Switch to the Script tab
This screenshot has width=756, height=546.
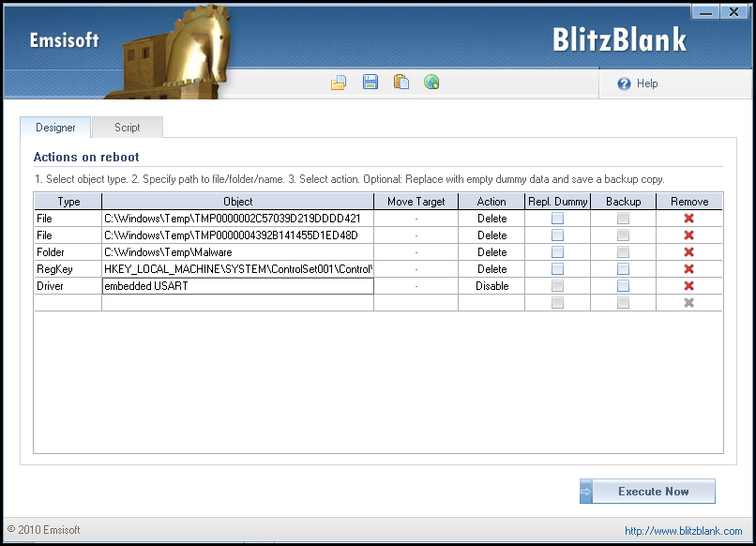128,128
